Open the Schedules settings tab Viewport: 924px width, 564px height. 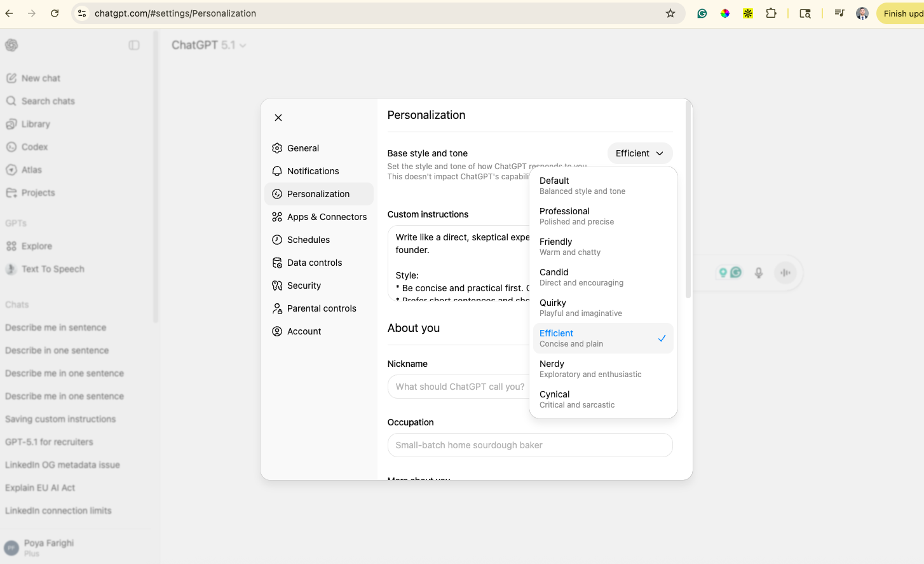(319, 240)
